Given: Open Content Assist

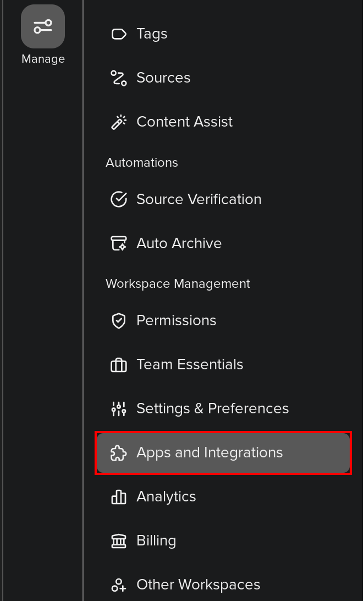Looking at the screenshot, I should pyautogui.click(x=223, y=122).
